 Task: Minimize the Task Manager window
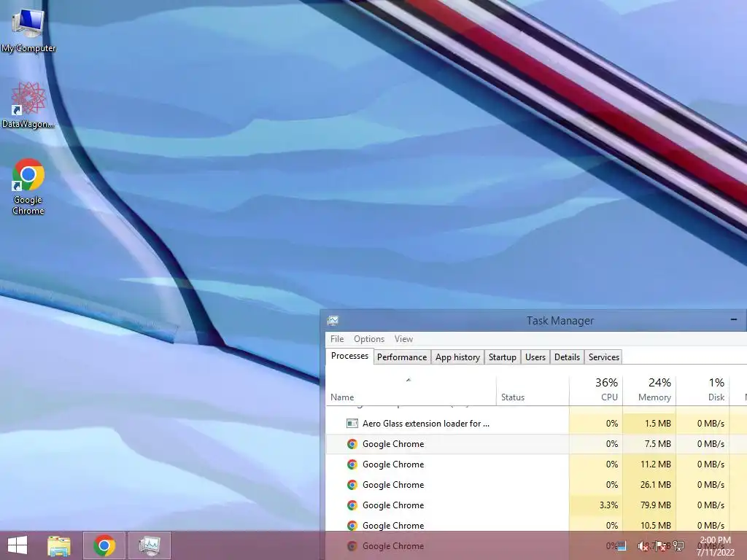[x=734, y=319]
